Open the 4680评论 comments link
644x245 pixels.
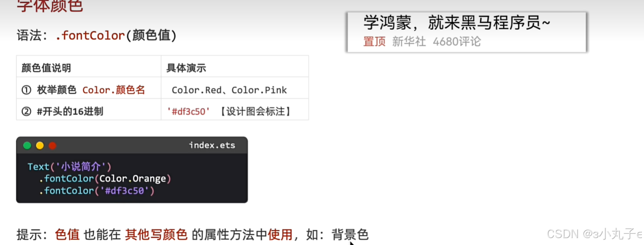tap(457, 41)
